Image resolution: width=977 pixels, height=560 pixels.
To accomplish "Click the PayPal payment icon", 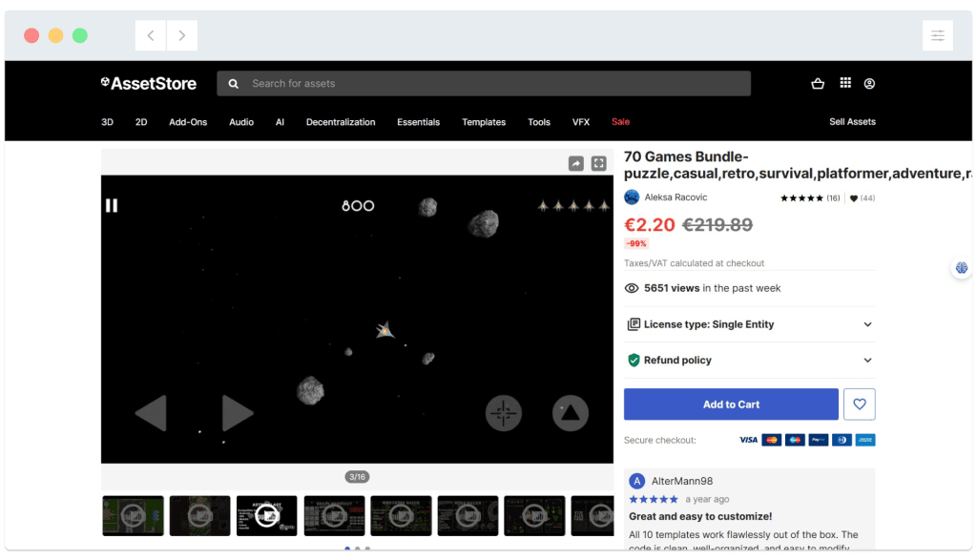I will 818,440.
